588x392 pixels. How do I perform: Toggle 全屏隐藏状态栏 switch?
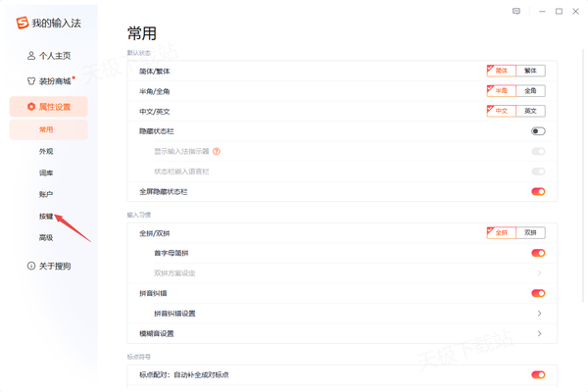coord(538,192)
